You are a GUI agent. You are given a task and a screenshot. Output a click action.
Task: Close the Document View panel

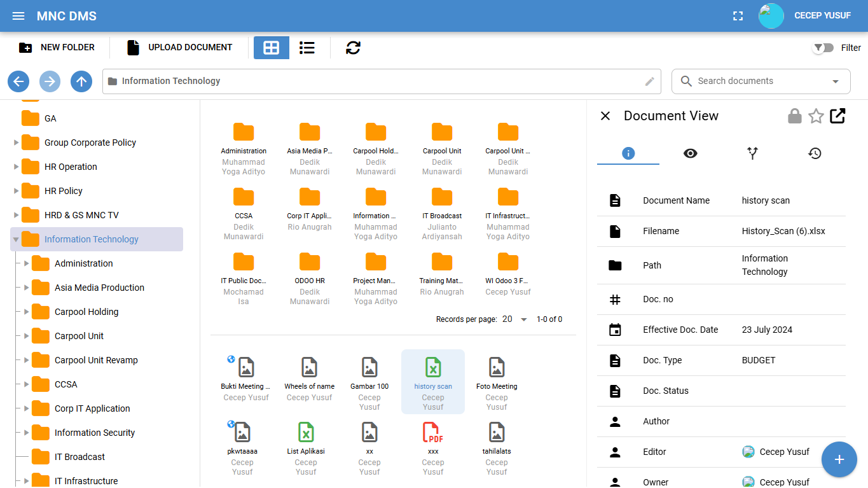[605, 116]
